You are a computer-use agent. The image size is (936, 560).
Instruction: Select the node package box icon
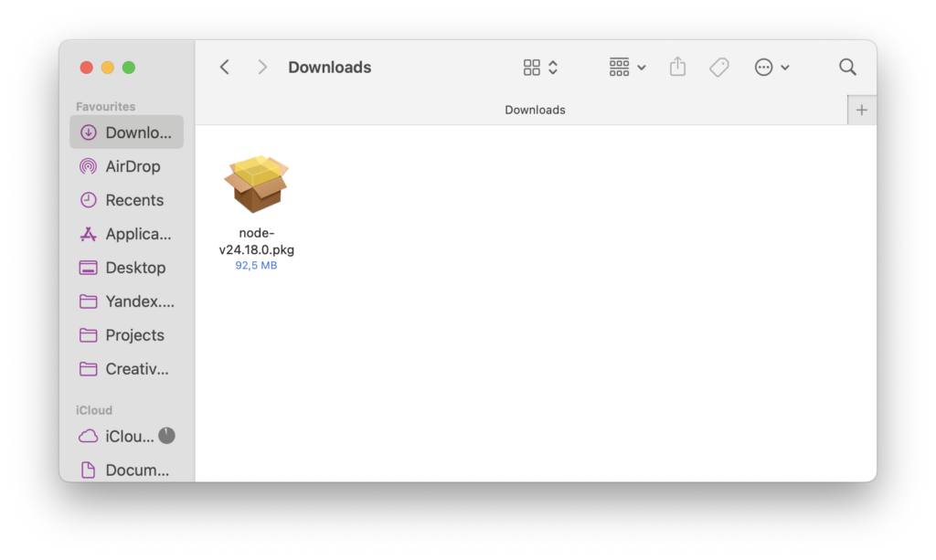(x=257, y=184)
